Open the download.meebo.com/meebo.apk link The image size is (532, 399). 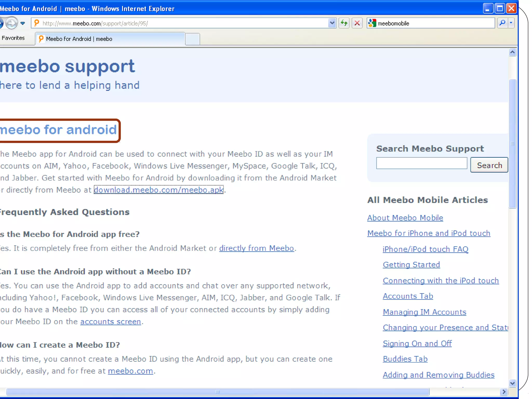coord(158,190)
